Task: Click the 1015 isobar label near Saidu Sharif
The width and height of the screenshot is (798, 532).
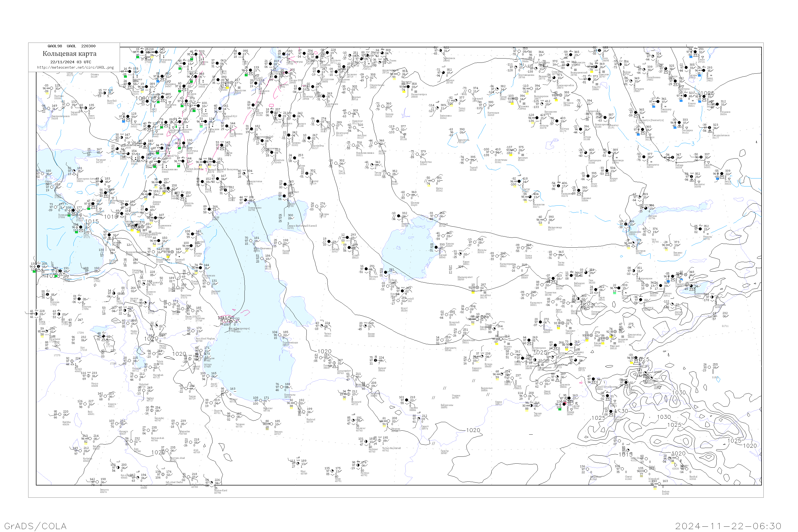Action: pos(625,454)
